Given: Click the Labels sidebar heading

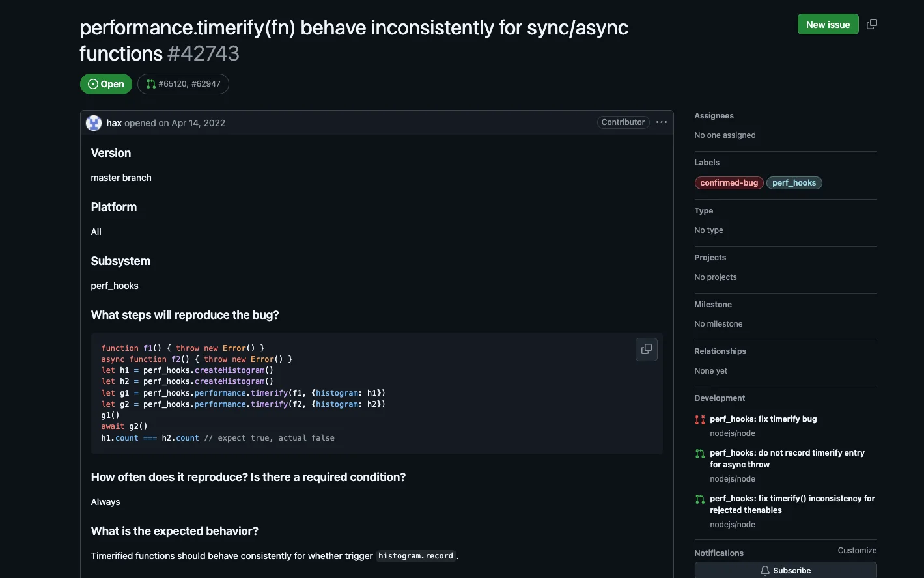Looking at the screenshot, I should [707, 163].
